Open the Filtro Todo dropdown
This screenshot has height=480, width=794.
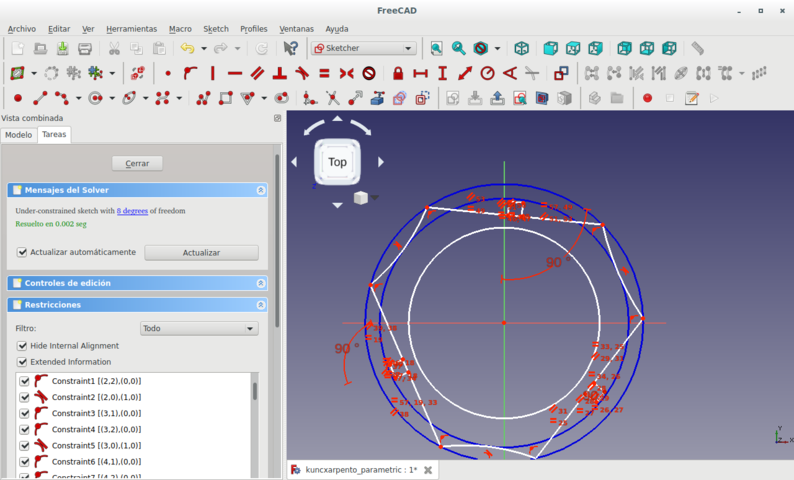(199, 328)
